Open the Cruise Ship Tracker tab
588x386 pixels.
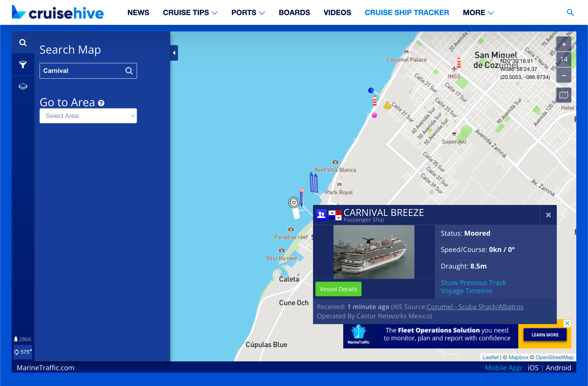pos(407,13)
